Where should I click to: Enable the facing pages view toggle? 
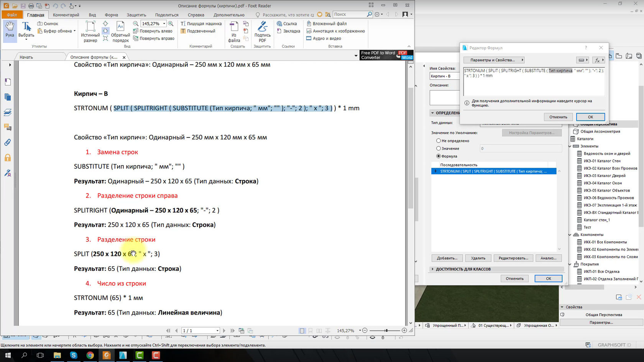tap(319, 331)
